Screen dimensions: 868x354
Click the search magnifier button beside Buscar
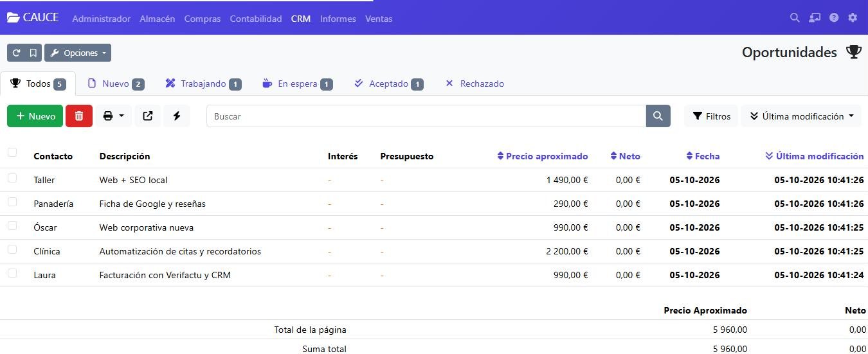point(658,116)
